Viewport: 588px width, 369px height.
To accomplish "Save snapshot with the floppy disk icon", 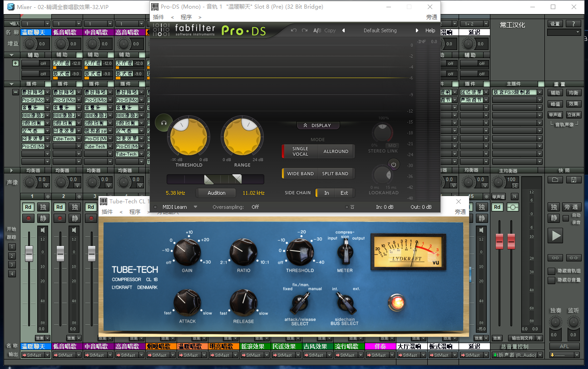I will click(x=573, y=180).
